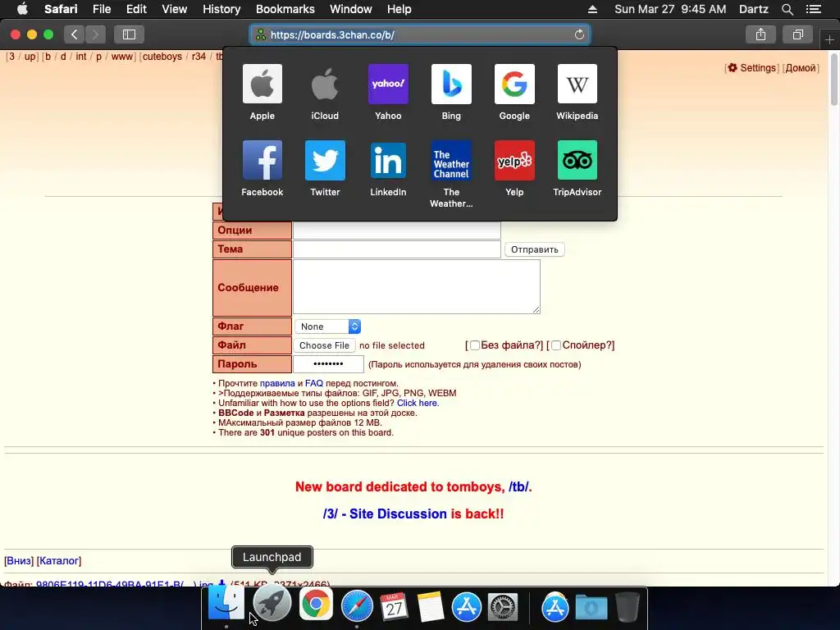Open Spotlight search in menu bar
The image size is (840, 630).
click(787, 9)
